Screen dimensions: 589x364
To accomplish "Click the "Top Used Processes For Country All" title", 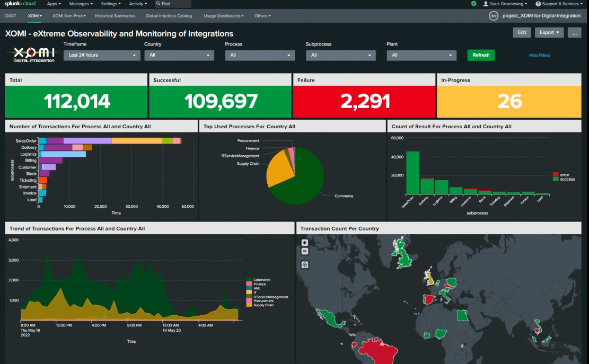I will tap(249, 127).
